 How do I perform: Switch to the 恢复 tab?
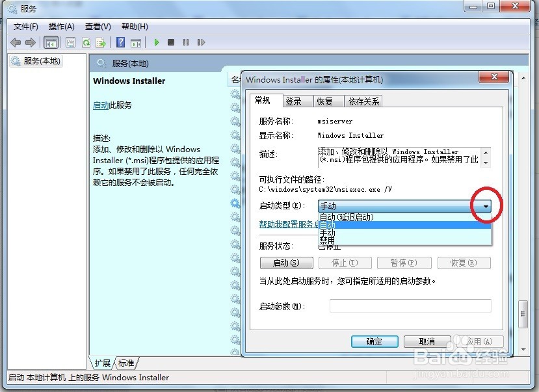[328, 101]
